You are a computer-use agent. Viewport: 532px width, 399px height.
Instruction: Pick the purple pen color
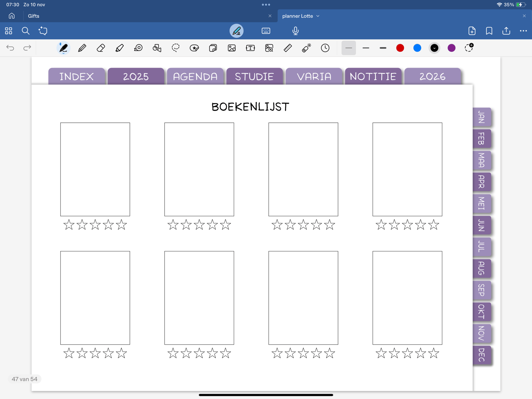click(x=452, y=48)
